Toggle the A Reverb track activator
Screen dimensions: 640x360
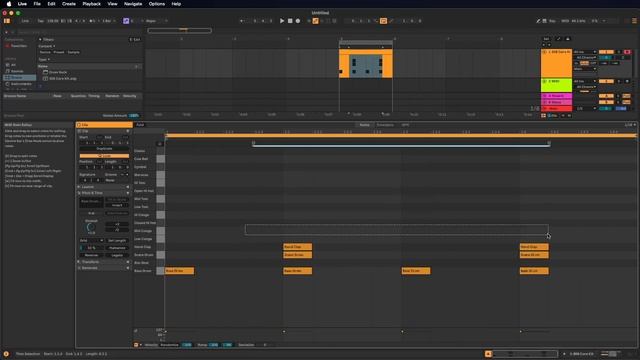606,96
